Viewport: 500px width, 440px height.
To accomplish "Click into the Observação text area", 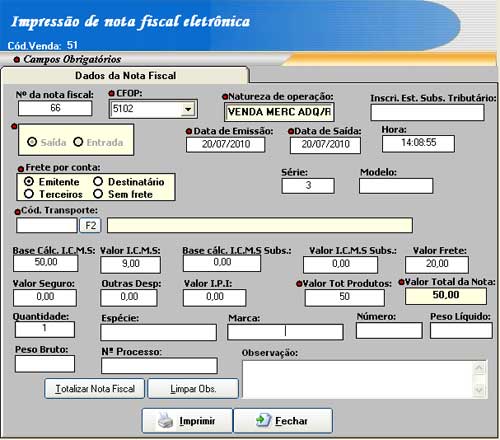I will coord(358,379).
